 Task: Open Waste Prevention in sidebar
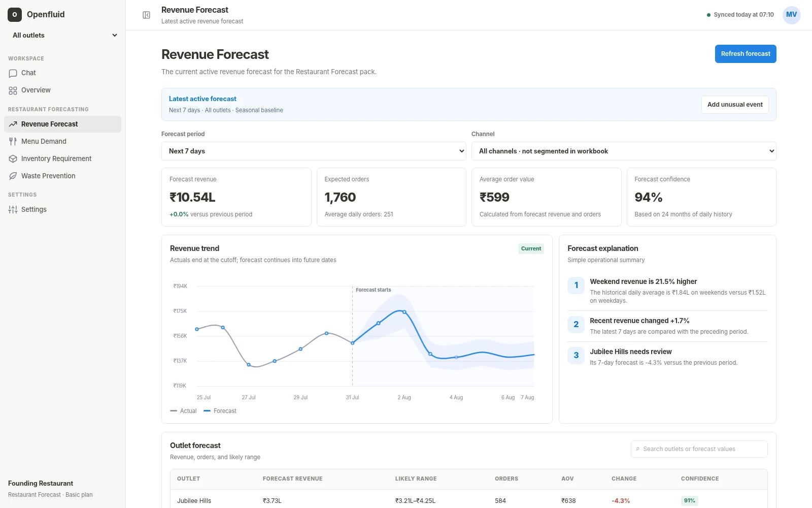(63, 176)
